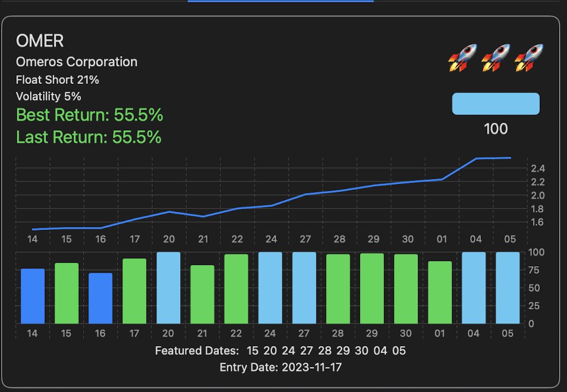Viewport: 567px width, 392px height.
Task: Click the 75 label on the bar chart axis
Action: click(x=534, y=270)
